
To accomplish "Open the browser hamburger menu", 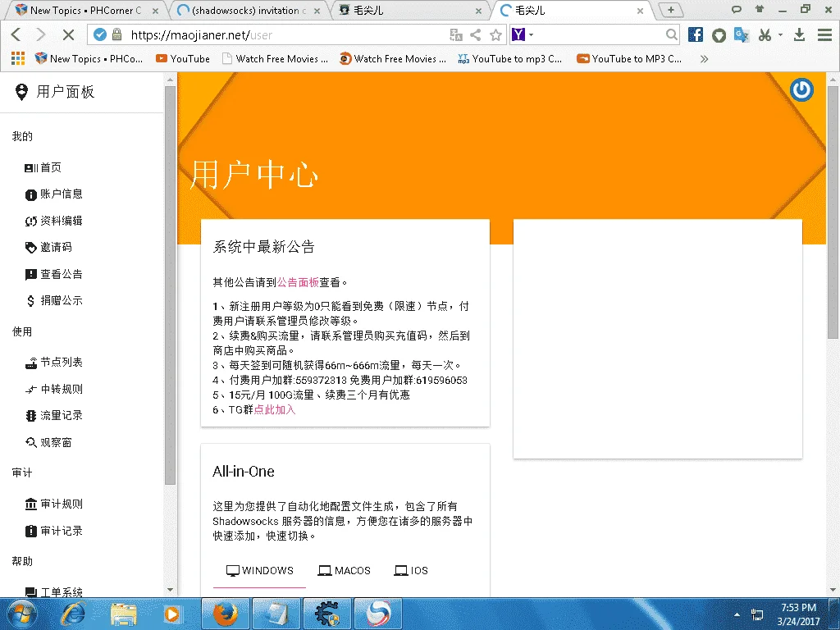I will coord(824,34).
